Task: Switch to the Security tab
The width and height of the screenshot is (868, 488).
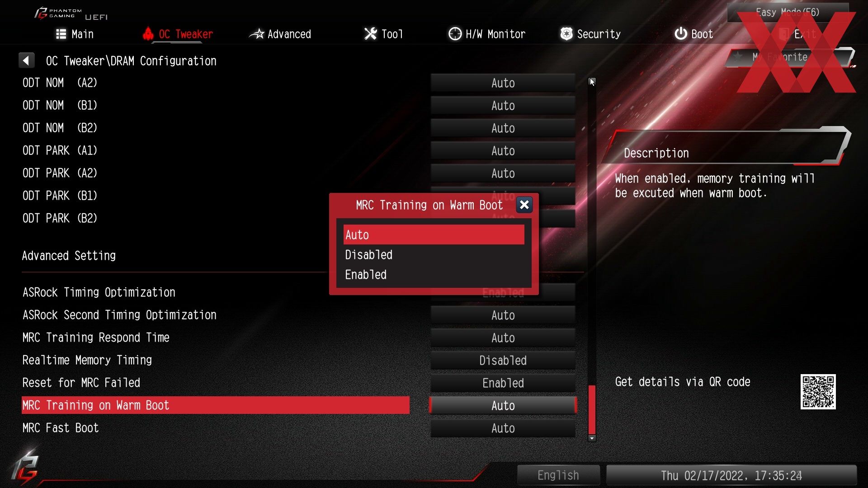Action: [590, 34]
